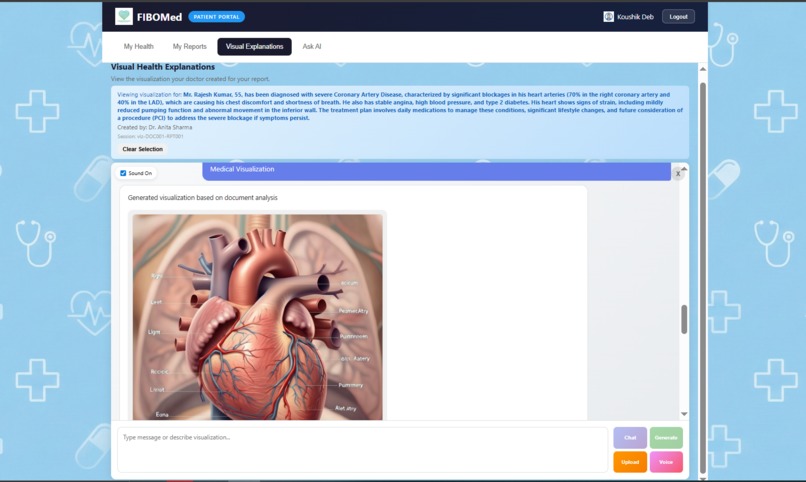Click the 'Created by: Dr. Anita Sharma' text
The height and width of the screenshot is (482, 806).
coord(155,127)
